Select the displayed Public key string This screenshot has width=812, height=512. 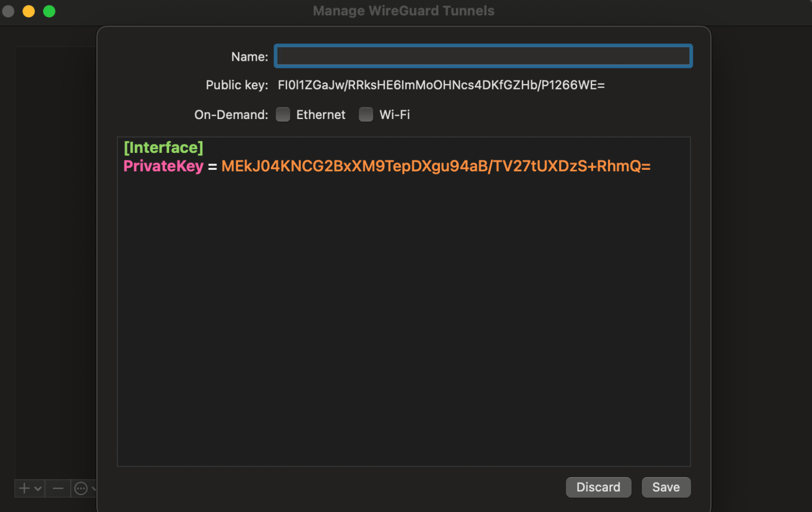(441, 85)
